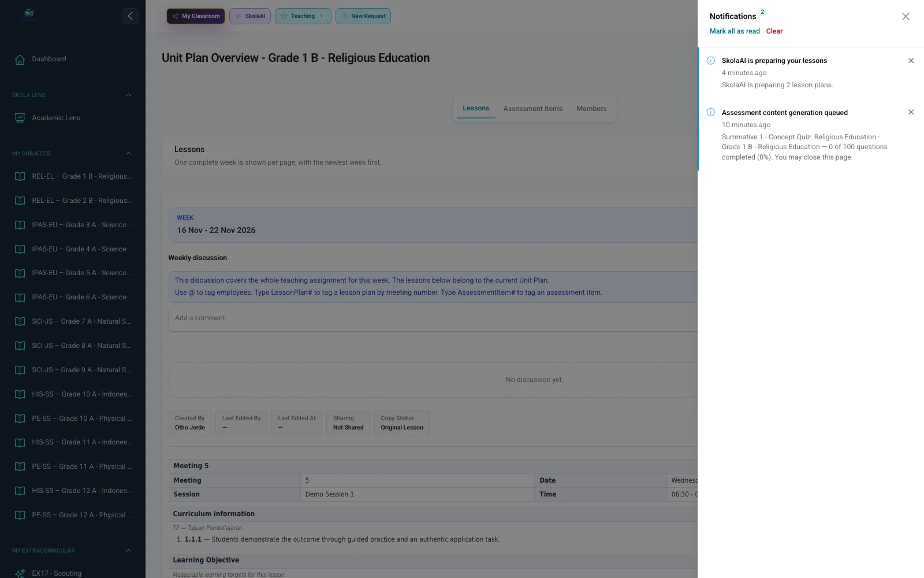Viewport: 924px width, 578px height.
Task: Click the '4 minutes ago' timestamp
Action: pyautogui.click(x=744, y=73)
